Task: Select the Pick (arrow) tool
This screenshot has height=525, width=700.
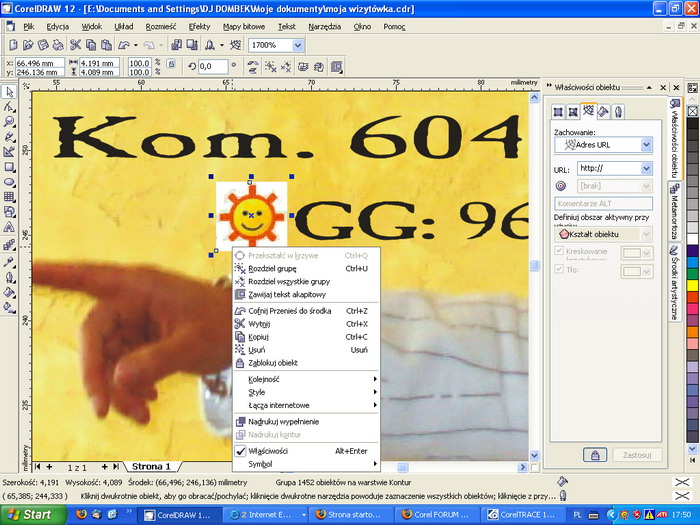Action: [9, 92]
